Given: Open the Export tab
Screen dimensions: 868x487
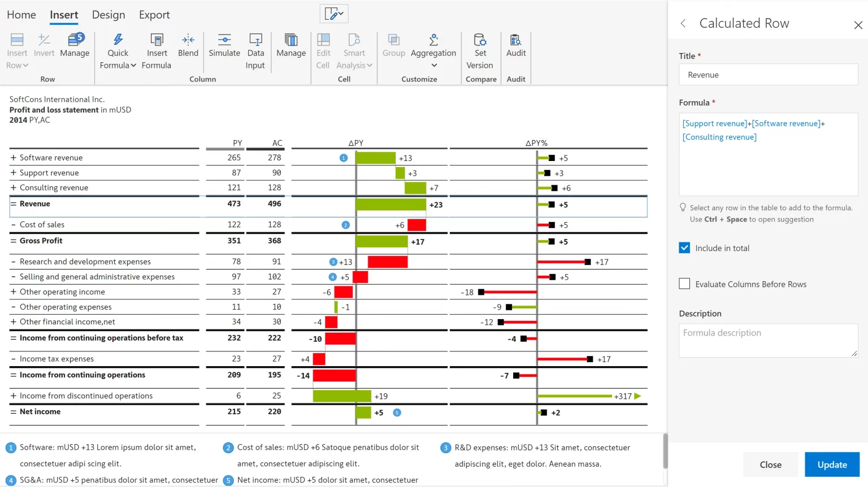Looking at the screenshot, I should click(x=154, y=15).
